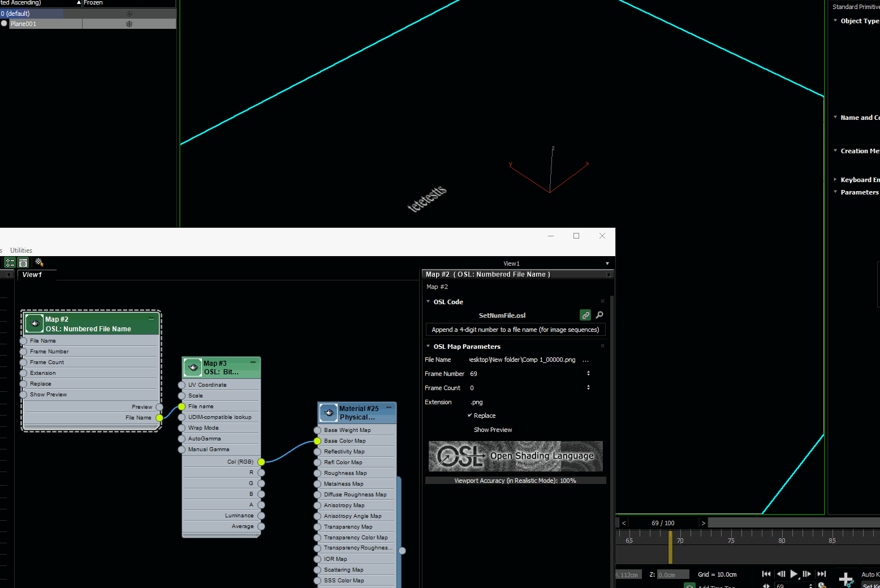Open Time Configuration via the clock icon

click(821, 585)
